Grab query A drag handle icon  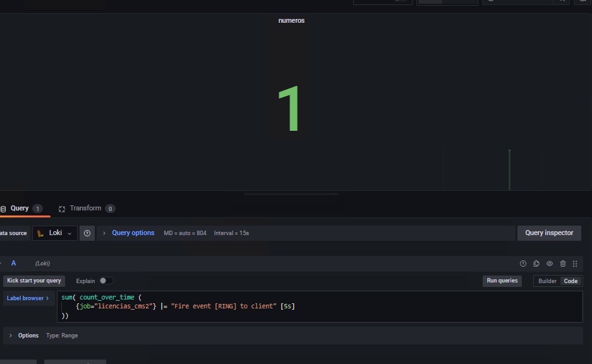(x=575, y=264)
